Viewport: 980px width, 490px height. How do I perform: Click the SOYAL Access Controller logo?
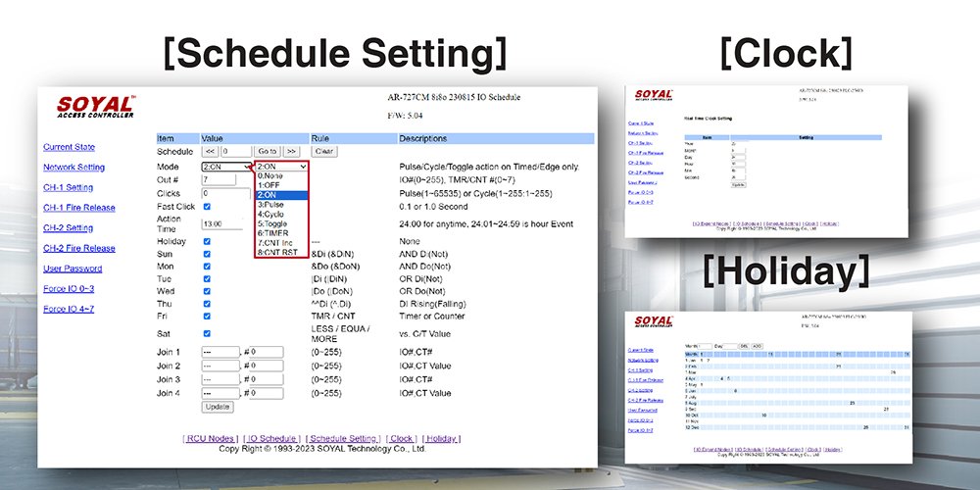(x=96, y=107)
